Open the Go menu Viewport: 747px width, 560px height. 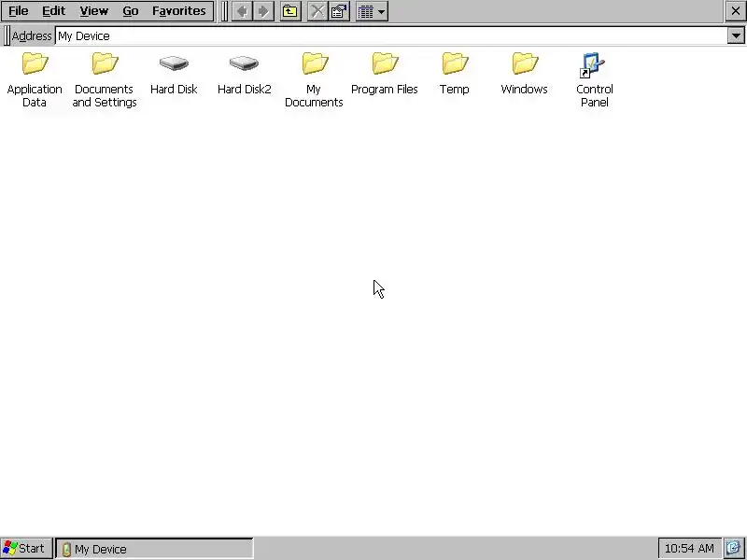(x=131, y=11)
